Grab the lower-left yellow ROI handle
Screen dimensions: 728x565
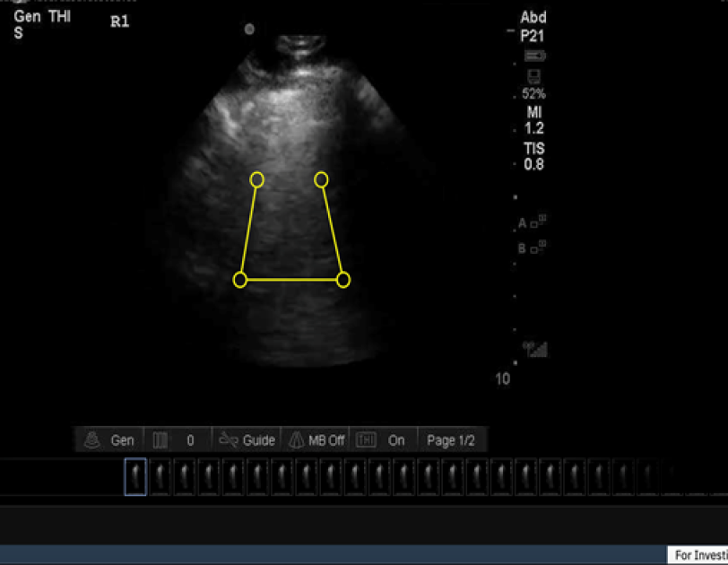pos(240,280)
